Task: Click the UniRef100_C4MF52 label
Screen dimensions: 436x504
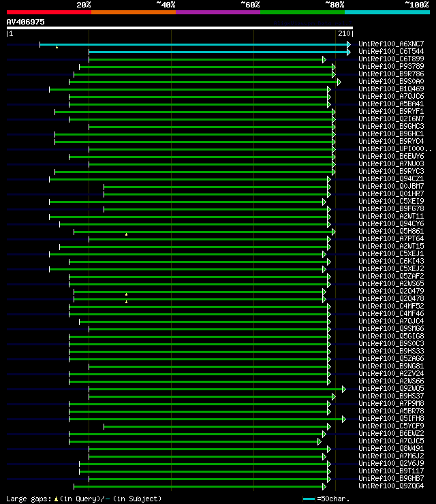Action: [x=391, y=306]
